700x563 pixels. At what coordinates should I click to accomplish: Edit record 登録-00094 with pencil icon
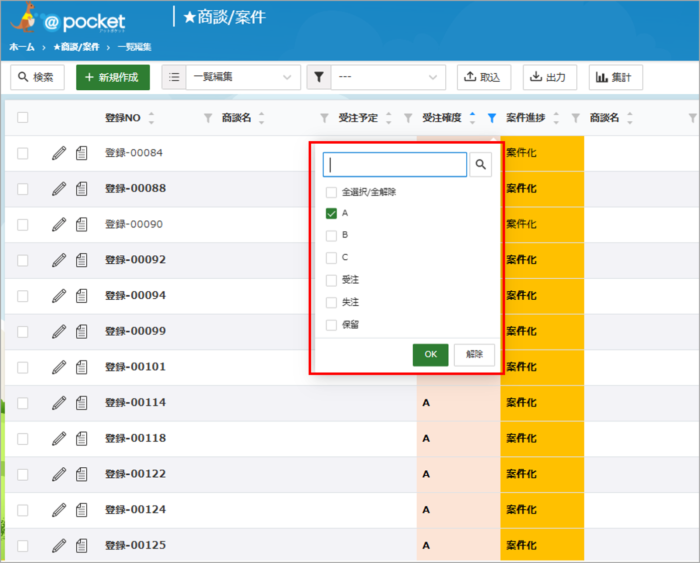pos(59,296)
